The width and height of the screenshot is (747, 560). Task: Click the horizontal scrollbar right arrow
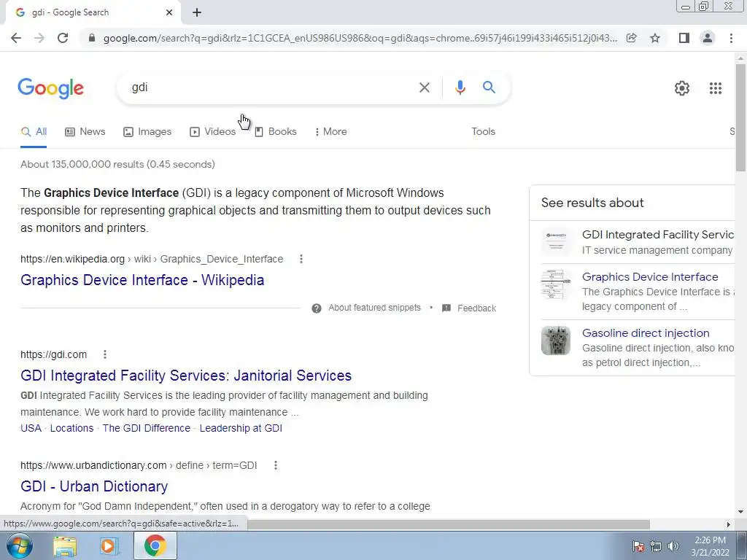729,524
